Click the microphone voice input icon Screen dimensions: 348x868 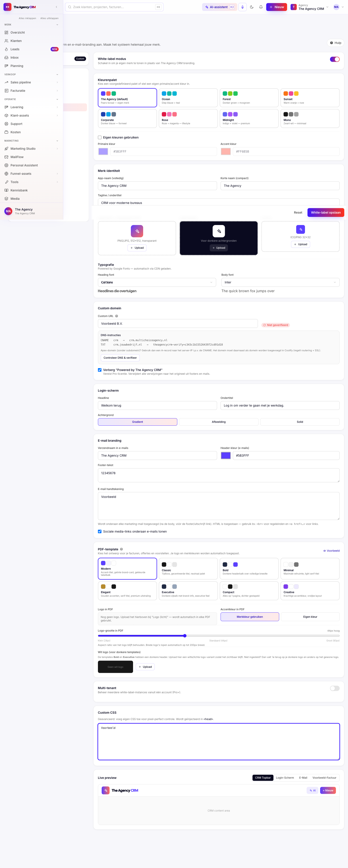point(242,7)
